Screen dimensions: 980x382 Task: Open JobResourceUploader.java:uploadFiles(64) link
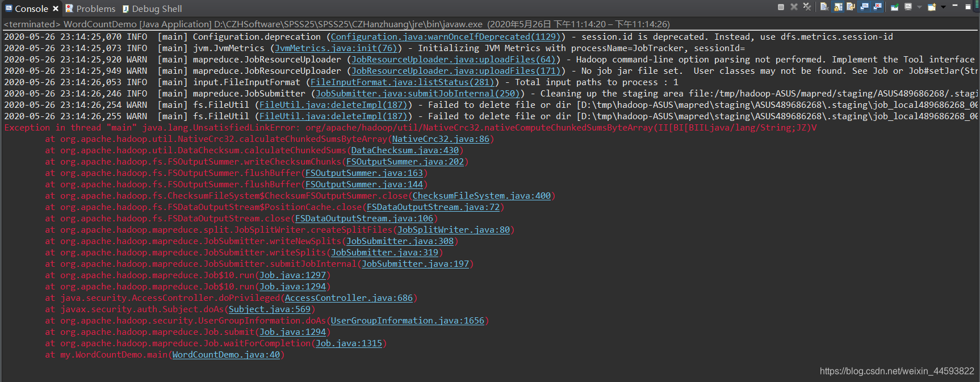pos(453,60)
